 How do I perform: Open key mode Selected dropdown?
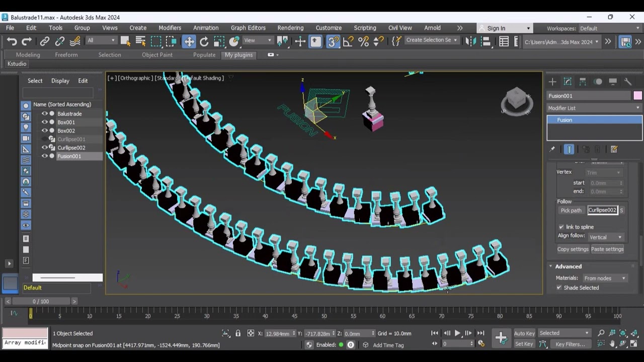click(564, 333)
